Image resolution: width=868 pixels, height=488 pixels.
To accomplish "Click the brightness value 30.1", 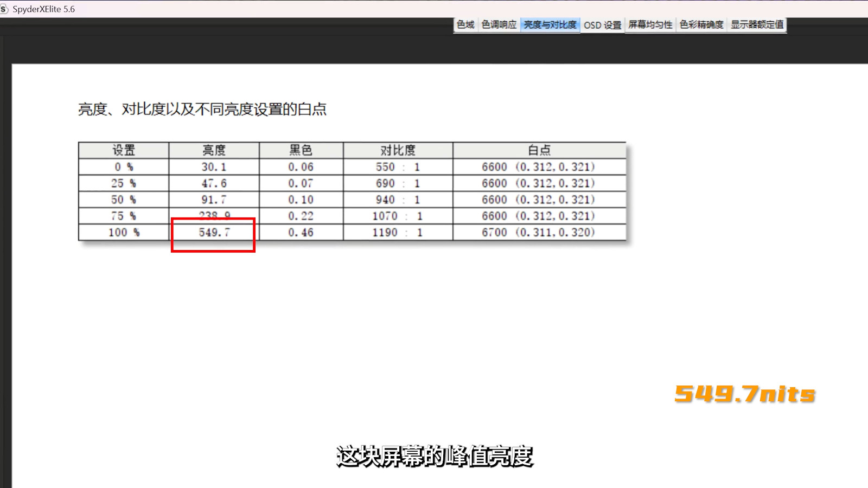I will [x=214, y=167].
